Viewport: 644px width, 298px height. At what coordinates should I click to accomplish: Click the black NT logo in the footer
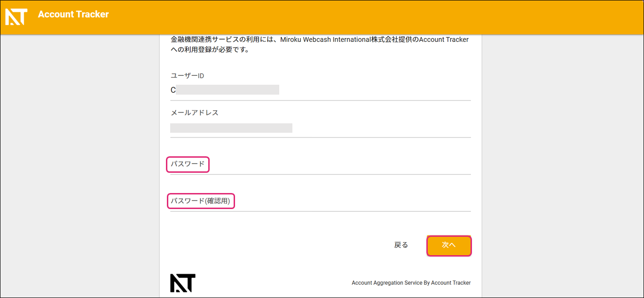(182, 282)
